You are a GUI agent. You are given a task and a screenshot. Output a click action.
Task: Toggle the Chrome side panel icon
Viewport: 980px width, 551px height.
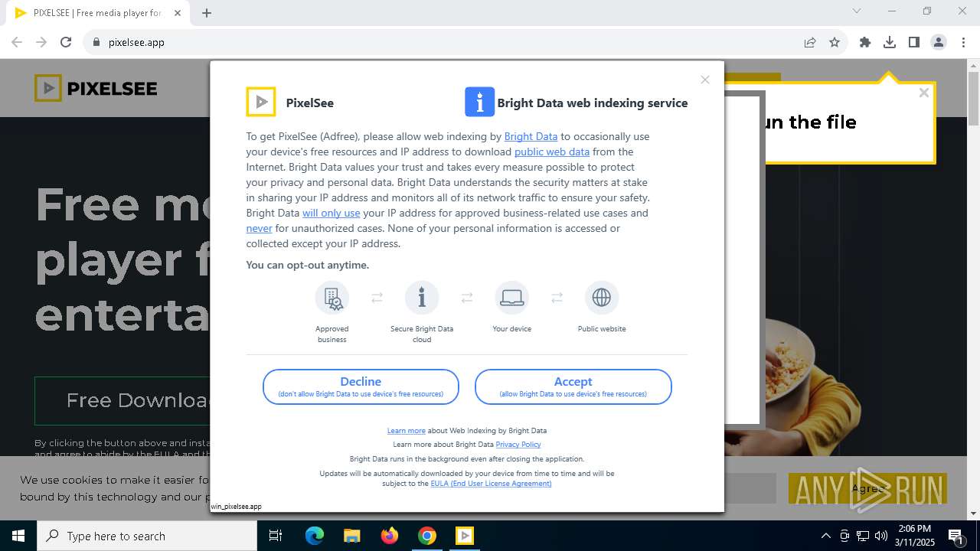[914, 42]
